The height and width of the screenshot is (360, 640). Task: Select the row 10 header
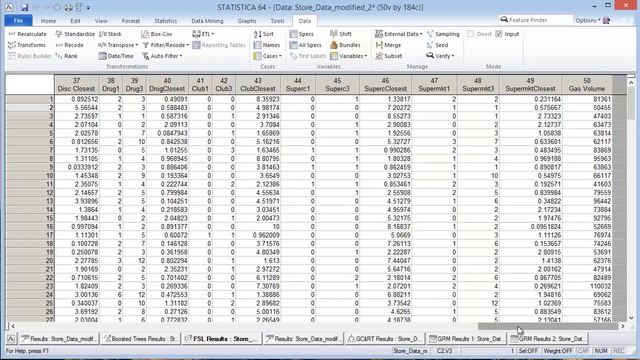coord(29,176)
